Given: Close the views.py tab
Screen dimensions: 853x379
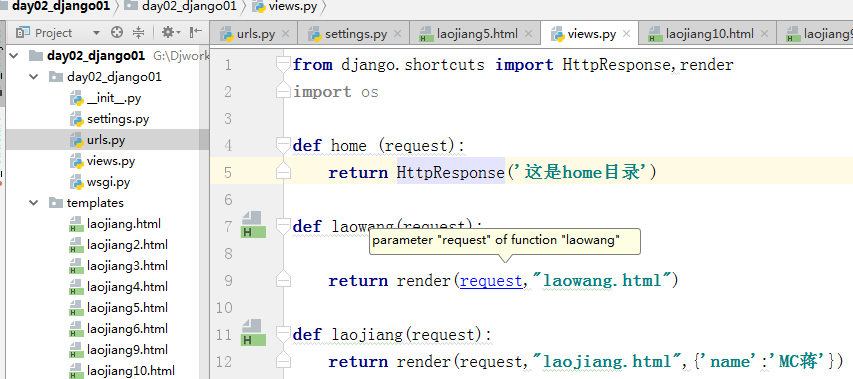Looking at the screenshot, I should [x=626, y=34].
